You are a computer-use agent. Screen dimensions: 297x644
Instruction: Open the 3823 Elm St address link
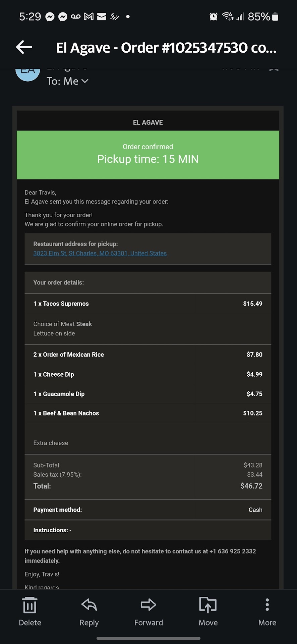tap(100, 253)
